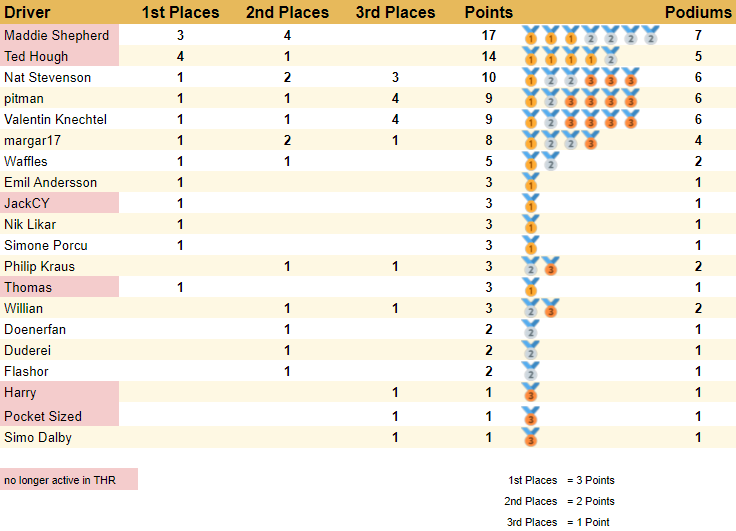Click the gold medal in Emil Andersson's row

[530, 182]
